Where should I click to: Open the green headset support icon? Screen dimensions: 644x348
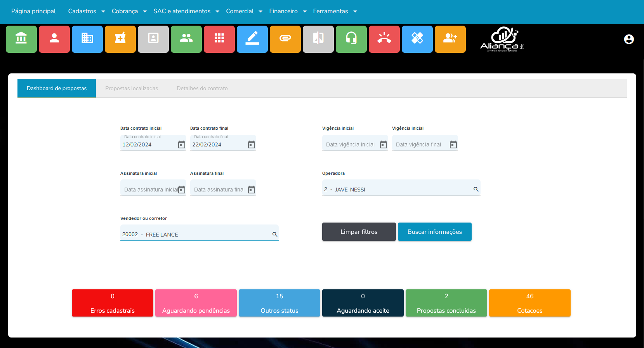[351, 39]
